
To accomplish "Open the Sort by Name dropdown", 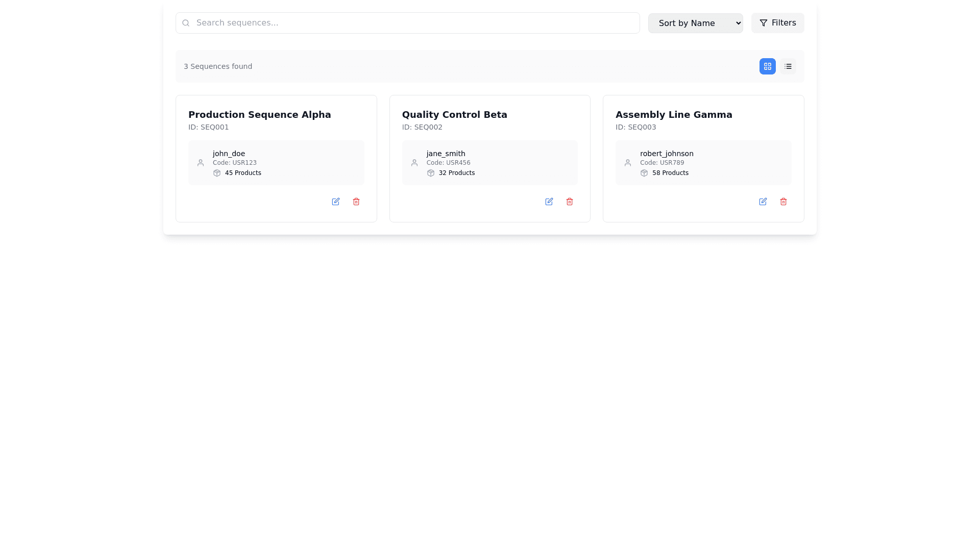I will [695, 23].
